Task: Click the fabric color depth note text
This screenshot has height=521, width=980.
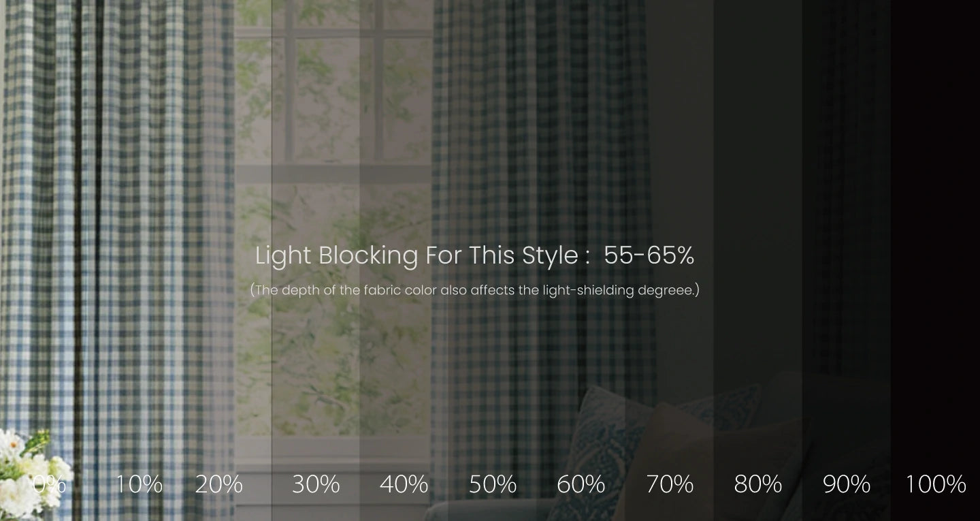Action: (x=474, y=290)
